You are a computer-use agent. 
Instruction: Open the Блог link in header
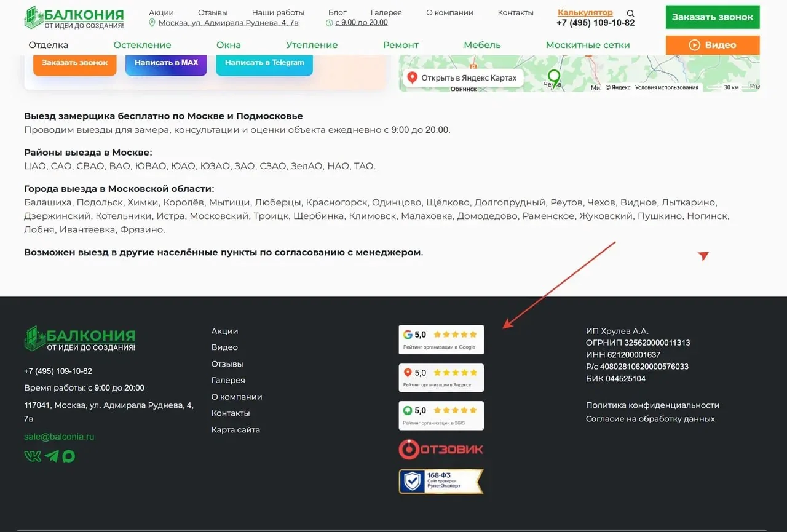(338, 12)
